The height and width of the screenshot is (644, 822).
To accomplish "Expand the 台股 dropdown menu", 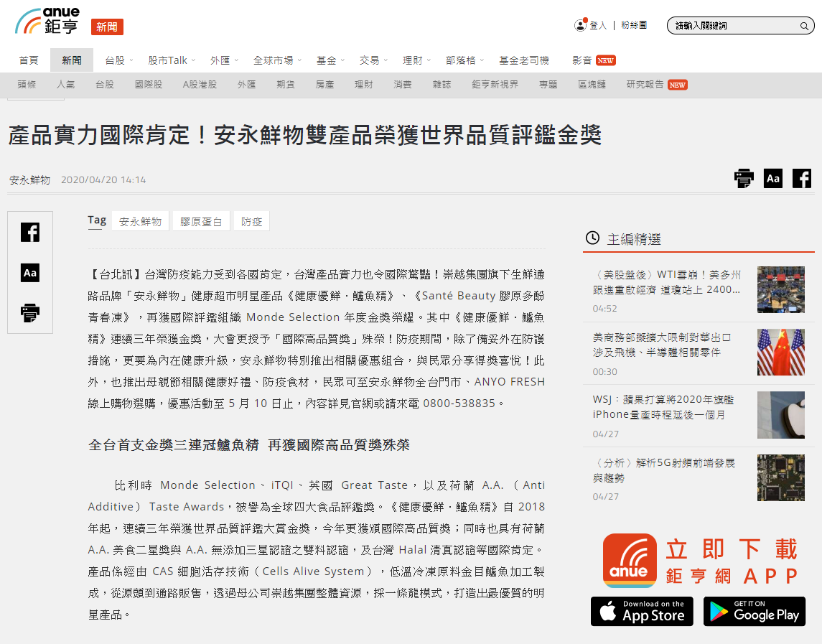I will [118, 60].
